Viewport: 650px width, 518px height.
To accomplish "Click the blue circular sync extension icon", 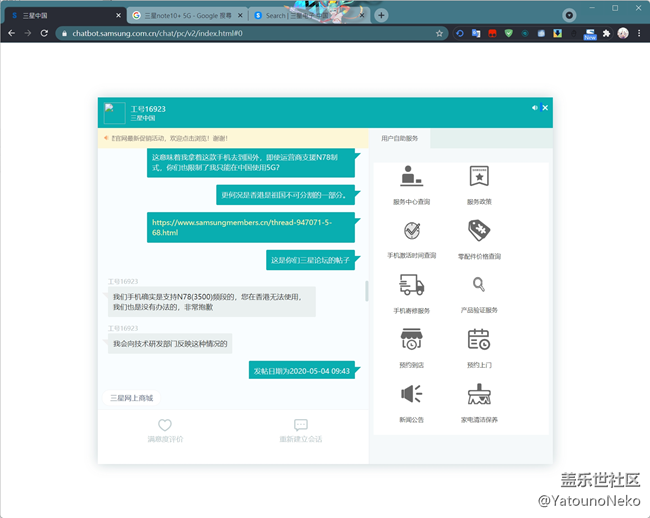I will pyautogui.click(x=460, y=33).
